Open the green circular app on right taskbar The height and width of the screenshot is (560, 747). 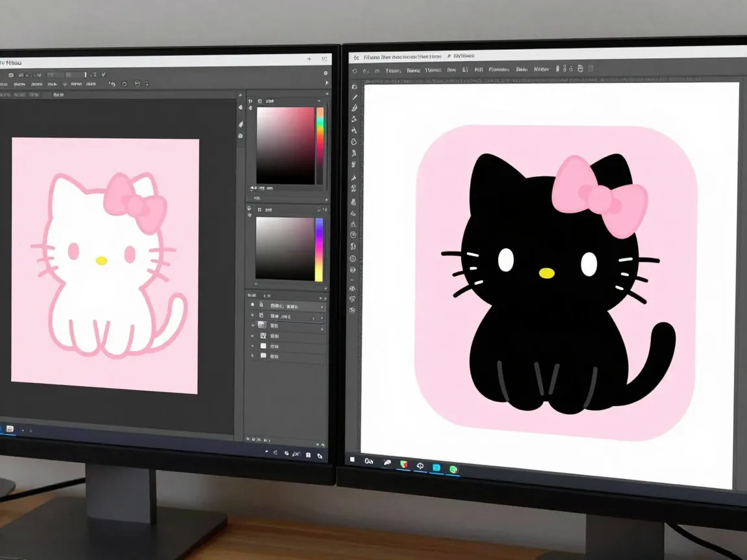click(x=453, y=469)
